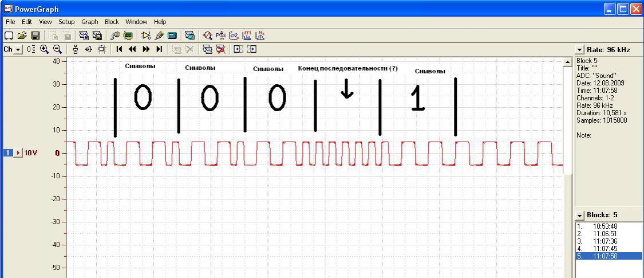Select block 3 recorded at 11:07:36
644x278 pixels.
(605, 241)
